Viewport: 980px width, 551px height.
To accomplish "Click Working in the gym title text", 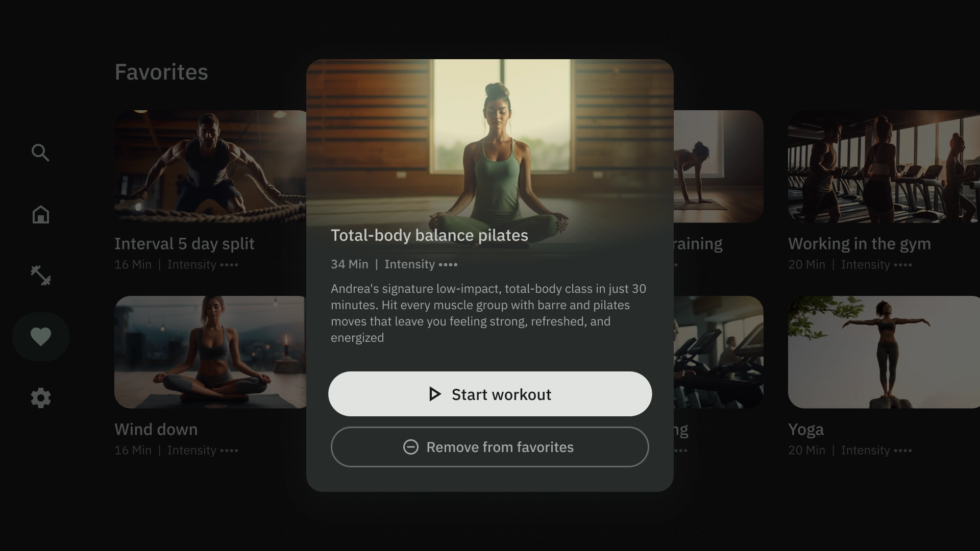I will point(859,244).
